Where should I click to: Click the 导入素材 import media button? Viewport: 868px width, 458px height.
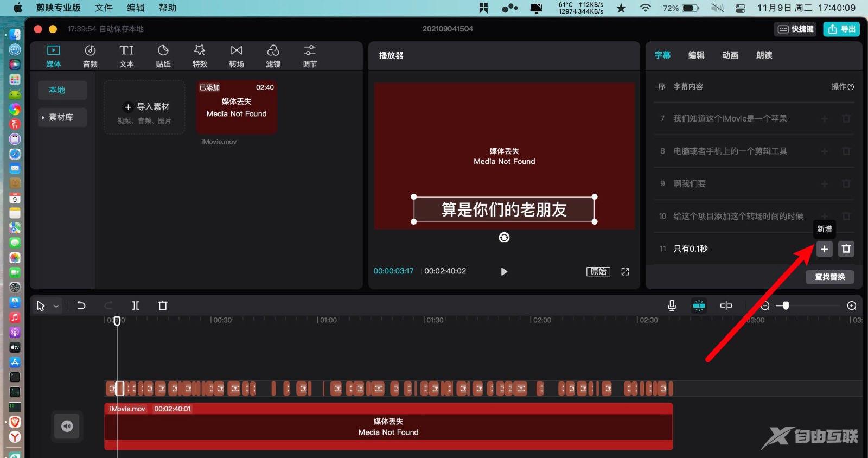pos(144,107)
